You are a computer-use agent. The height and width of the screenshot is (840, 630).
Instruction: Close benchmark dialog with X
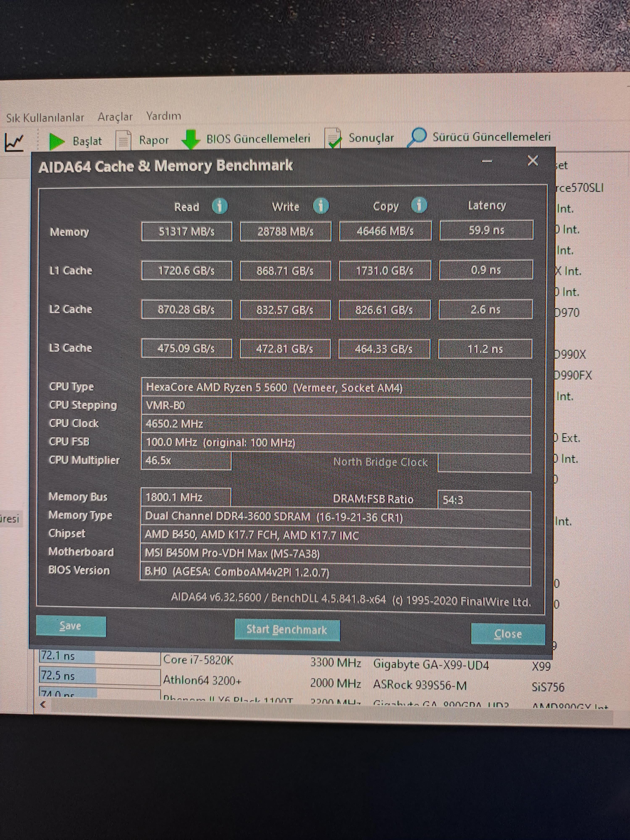click(533, 161)
